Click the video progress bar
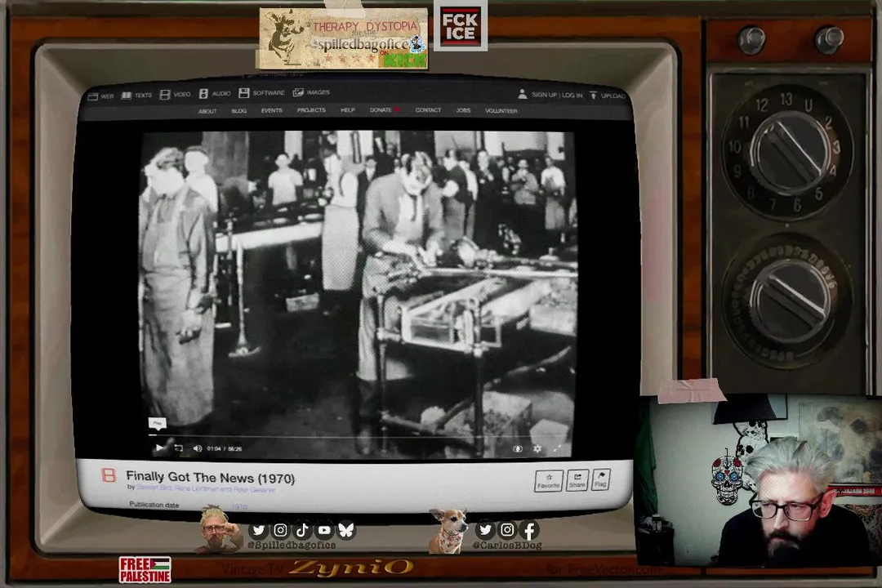Screen dimensions: 882x588 (x=355, y=435)
